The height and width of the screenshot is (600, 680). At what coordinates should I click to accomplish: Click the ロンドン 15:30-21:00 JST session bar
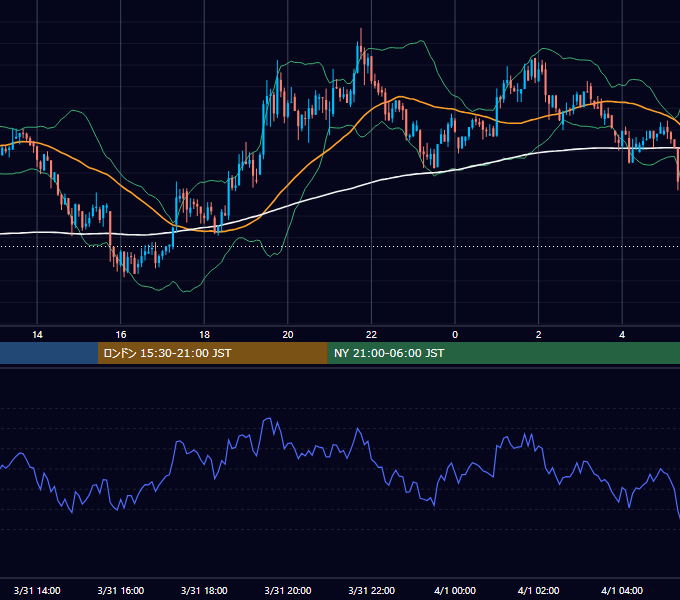(212, 353)
